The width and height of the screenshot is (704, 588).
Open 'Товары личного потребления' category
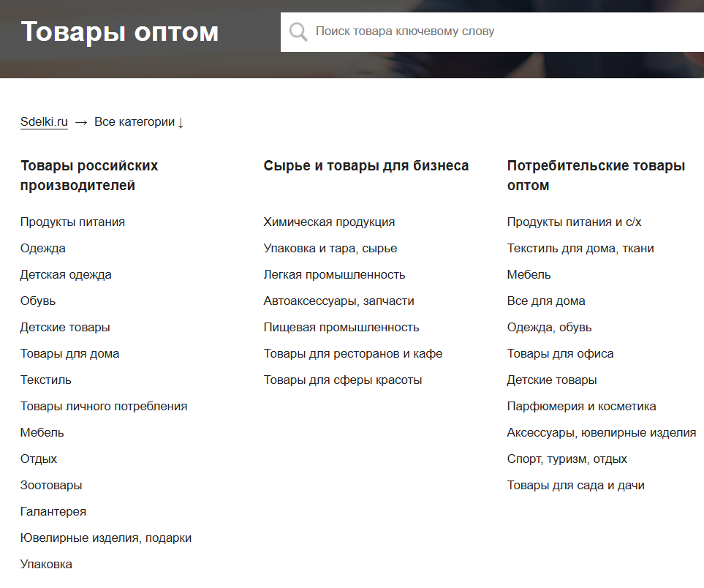tap(104, 406)
